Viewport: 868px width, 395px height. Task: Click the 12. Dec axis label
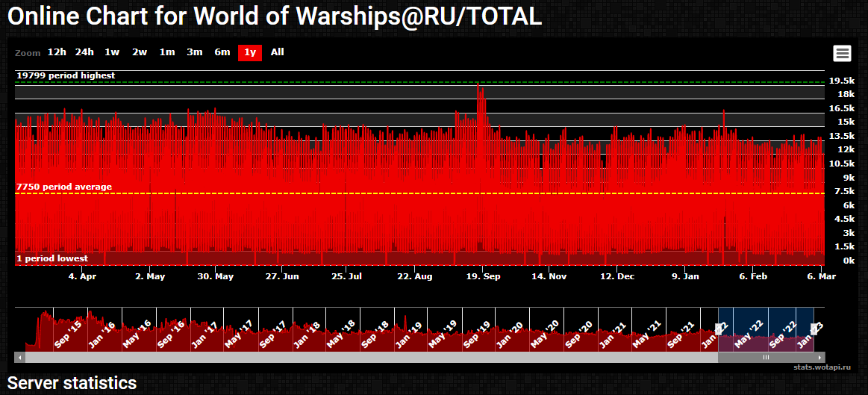click(x=617, y=276)
